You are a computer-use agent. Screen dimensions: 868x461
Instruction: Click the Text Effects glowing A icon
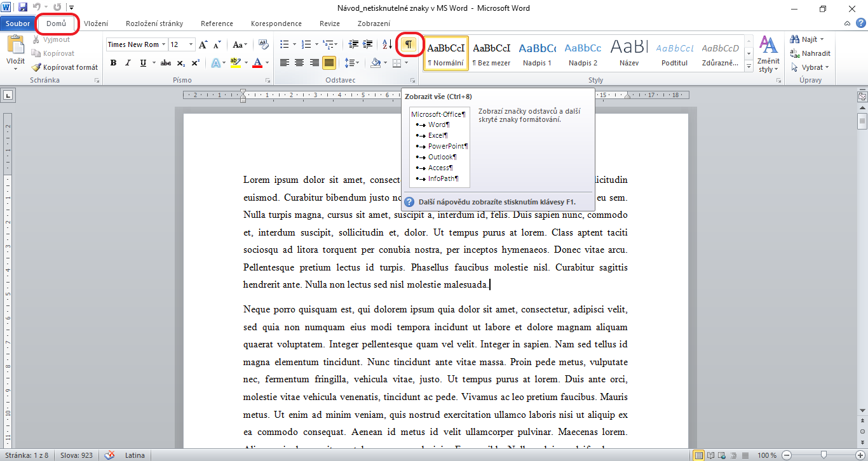215,63
